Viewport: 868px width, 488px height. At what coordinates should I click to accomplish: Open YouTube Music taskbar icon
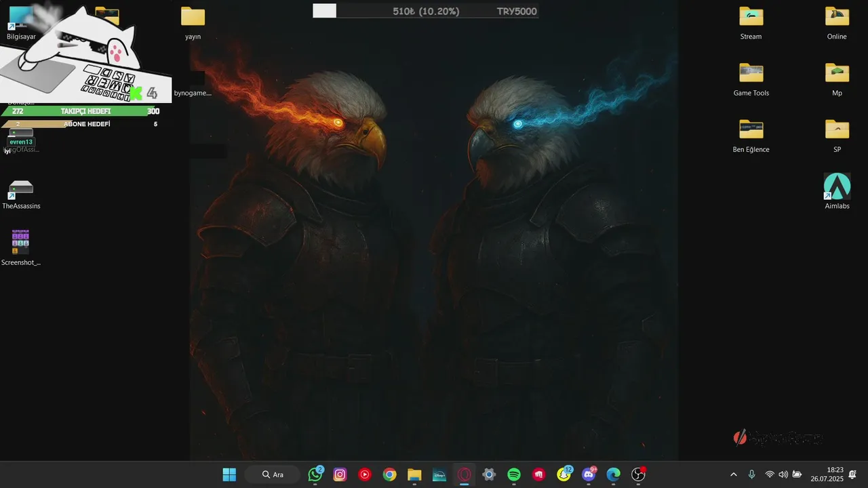click(x=365, y=474)
